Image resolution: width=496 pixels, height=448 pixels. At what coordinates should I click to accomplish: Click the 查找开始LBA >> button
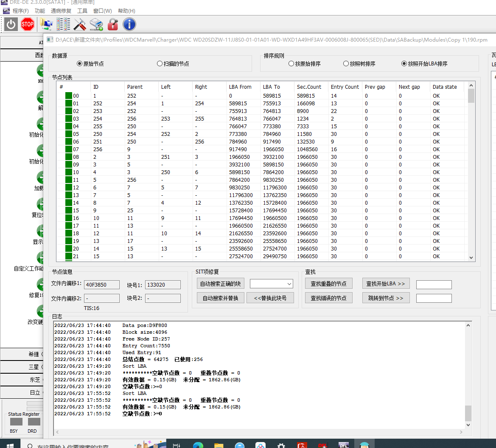pos(386,284)
